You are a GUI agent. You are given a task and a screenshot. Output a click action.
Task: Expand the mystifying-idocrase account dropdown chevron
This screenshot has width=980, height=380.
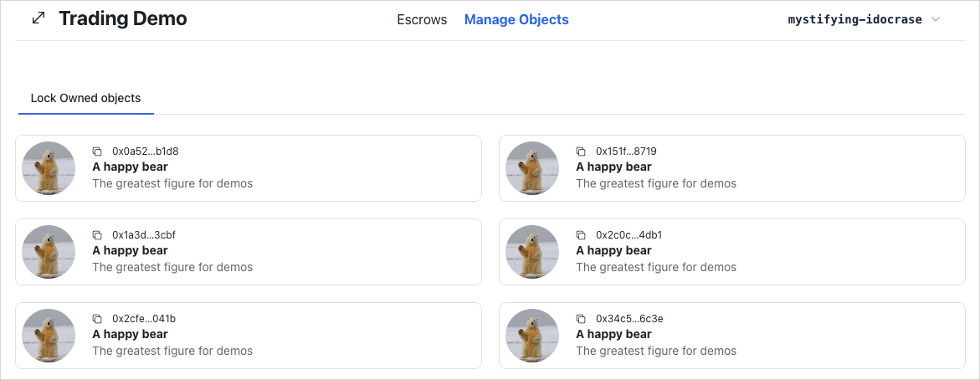coord(936,19)
